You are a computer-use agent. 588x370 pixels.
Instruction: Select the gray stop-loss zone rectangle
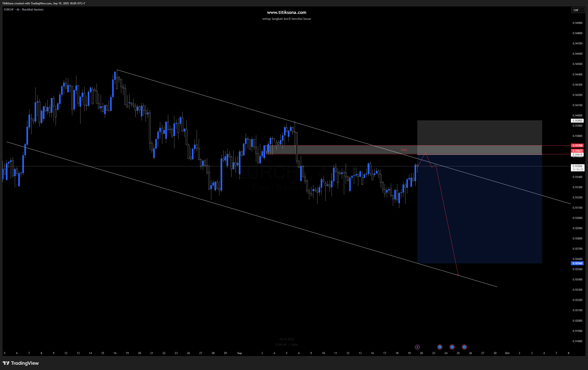[x=479, y=133]
